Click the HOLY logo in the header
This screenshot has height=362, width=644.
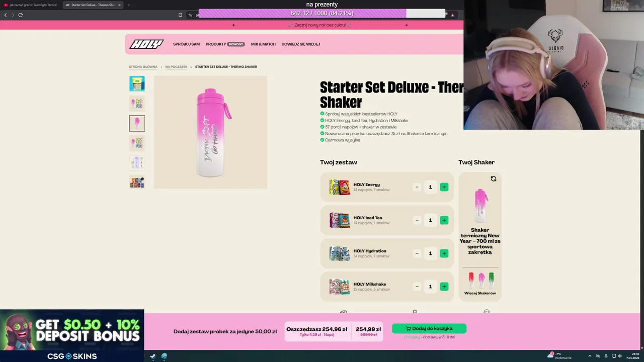(x=146, y=44)
